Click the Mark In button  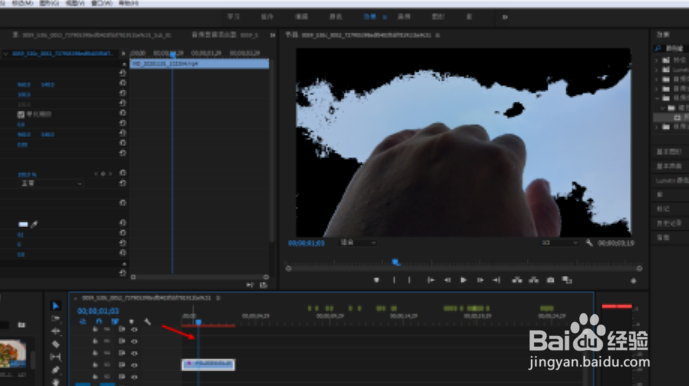click(x=394, y=280)
